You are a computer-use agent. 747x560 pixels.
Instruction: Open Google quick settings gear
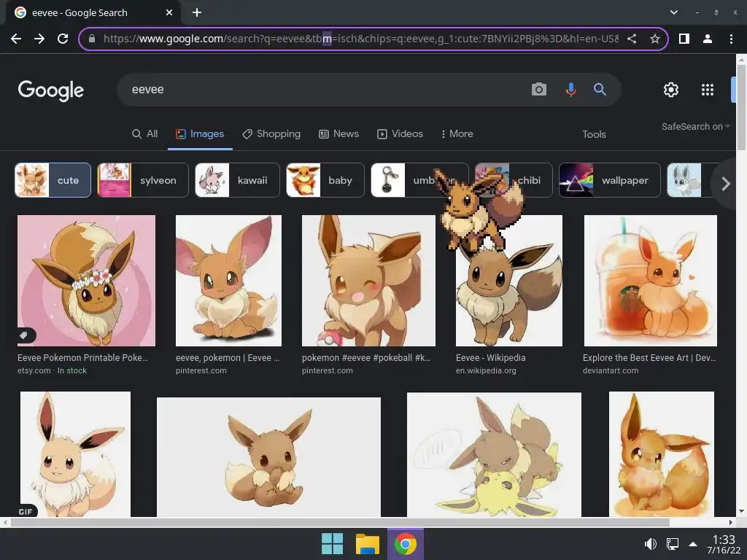click(x=671, y=90)
